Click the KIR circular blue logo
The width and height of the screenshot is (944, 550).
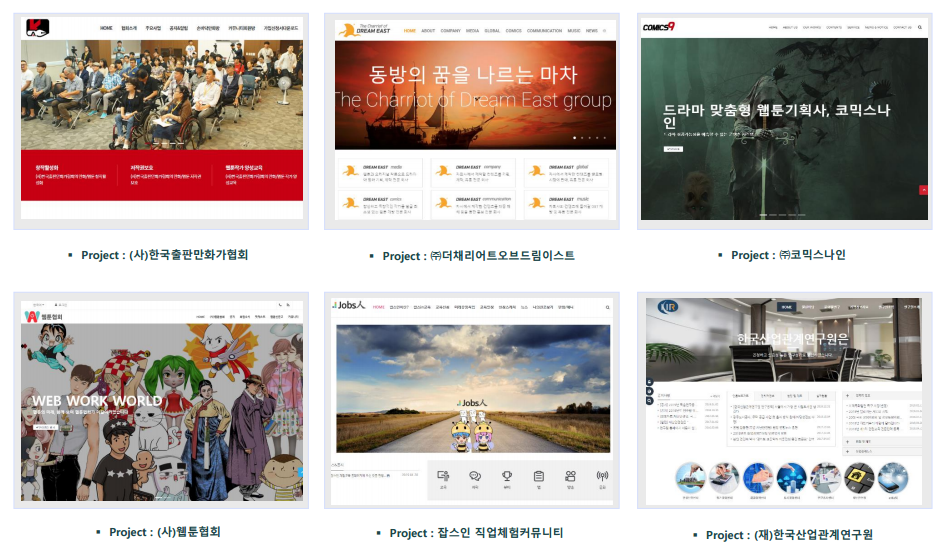(668, 307)
